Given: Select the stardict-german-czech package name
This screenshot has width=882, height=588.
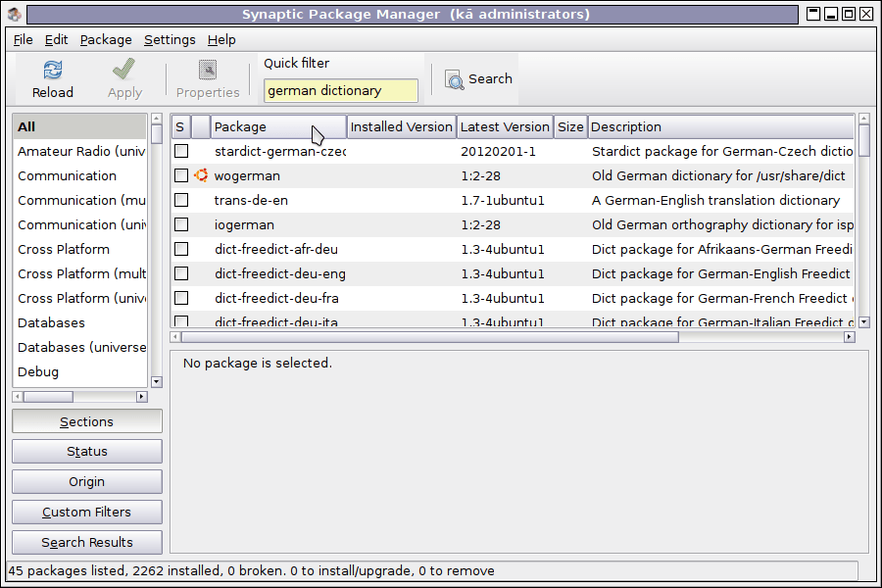Looking at the screenshot, I should click(280, 151).
